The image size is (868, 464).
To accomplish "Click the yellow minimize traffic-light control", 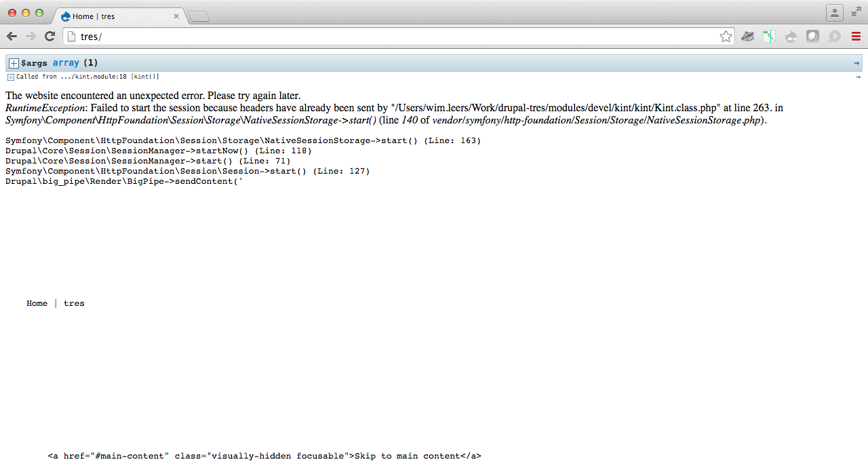I will (25, 12).
